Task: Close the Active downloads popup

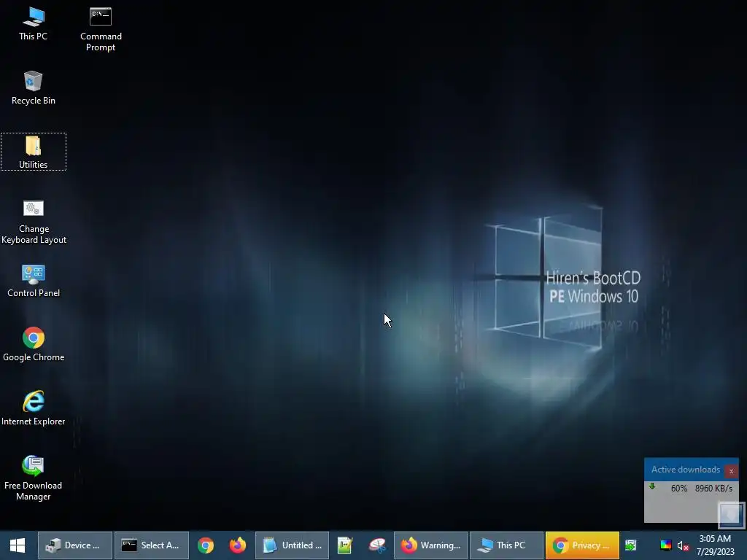Action: point(731,471)
